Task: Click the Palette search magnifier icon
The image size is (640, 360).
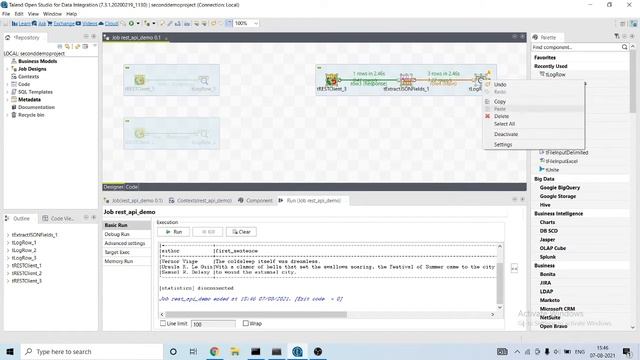Action: point(624,47)
